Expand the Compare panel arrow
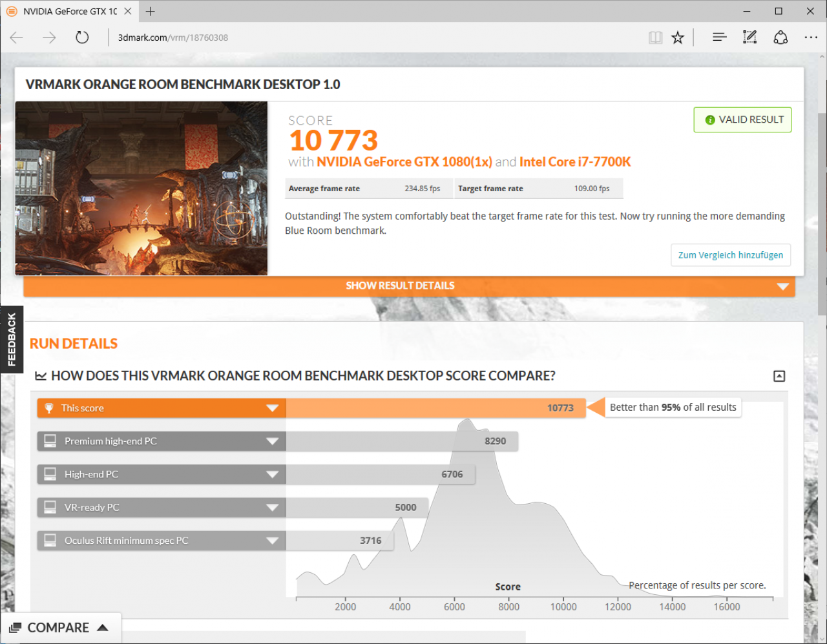 coord(102,628)
